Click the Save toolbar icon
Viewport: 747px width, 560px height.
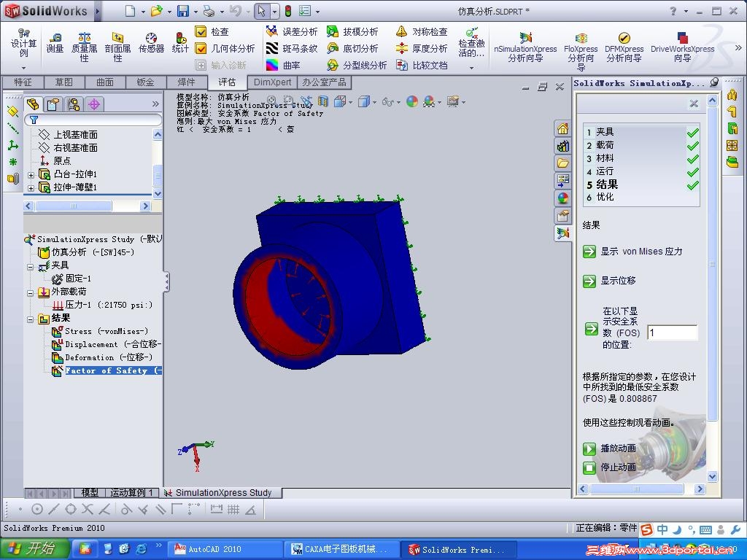coord(183,11)
